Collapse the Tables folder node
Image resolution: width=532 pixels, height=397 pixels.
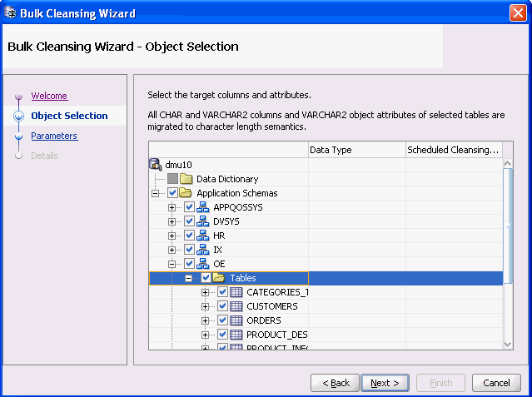(x=189, y=279)
